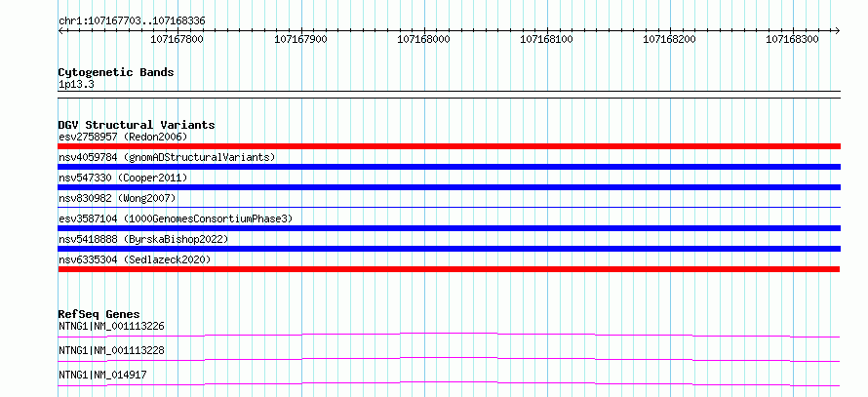Click the red bar for esv2758957

tap(450, 146)
